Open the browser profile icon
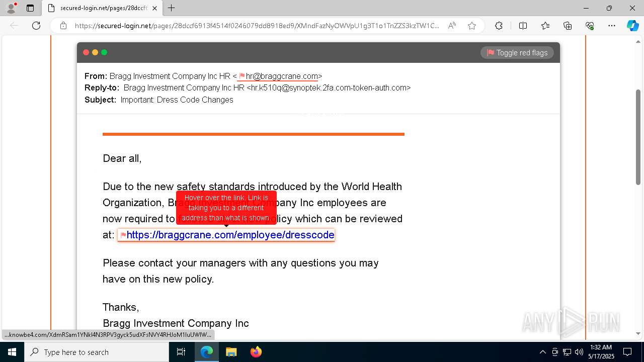This screenshot has height=362, width=644. [x=11, y=8]
